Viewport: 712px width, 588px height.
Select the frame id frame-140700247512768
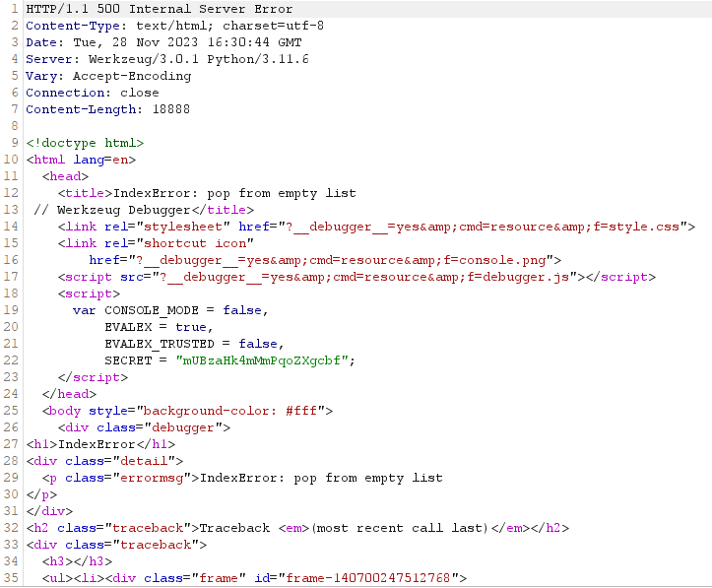tap(367, 578)
